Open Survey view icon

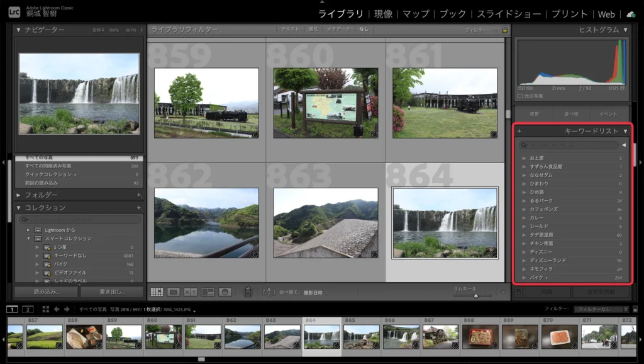click(207, 292)
